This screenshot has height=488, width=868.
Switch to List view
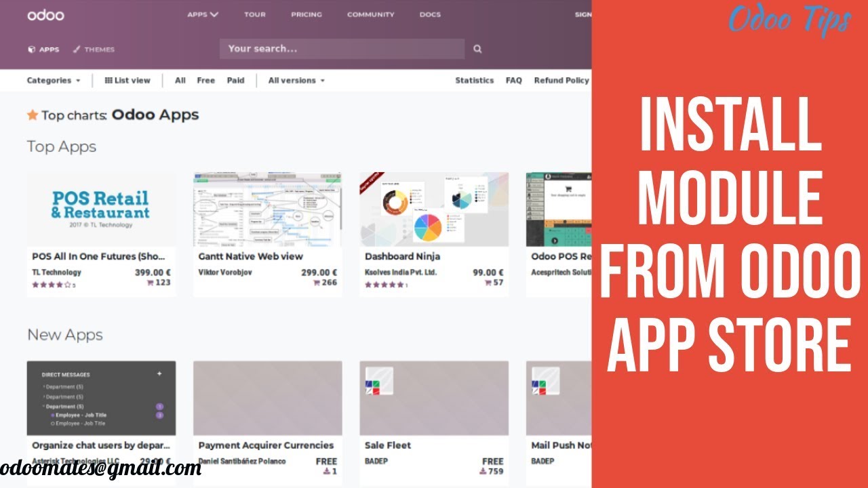(x=127, y=80)
